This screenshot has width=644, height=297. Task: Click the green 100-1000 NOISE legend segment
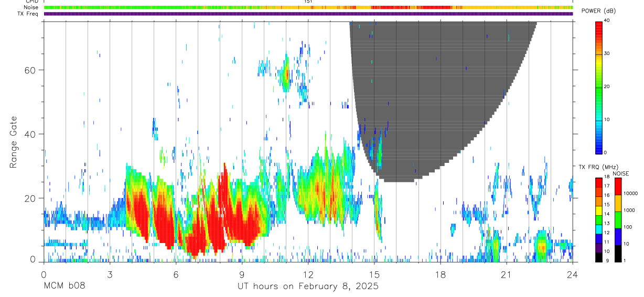coord(618,220)
